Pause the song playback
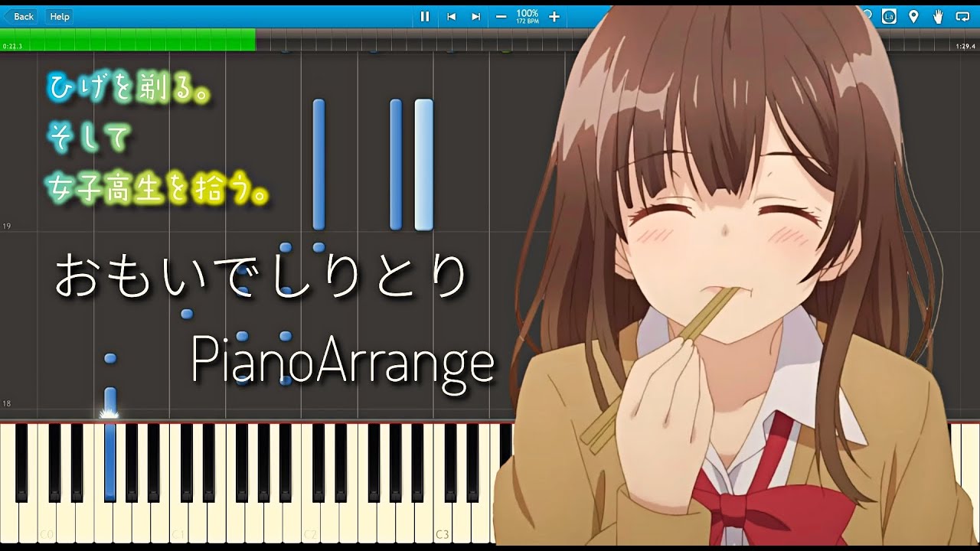The width and height of the screenshot is (980, 551). coord(425,16)
